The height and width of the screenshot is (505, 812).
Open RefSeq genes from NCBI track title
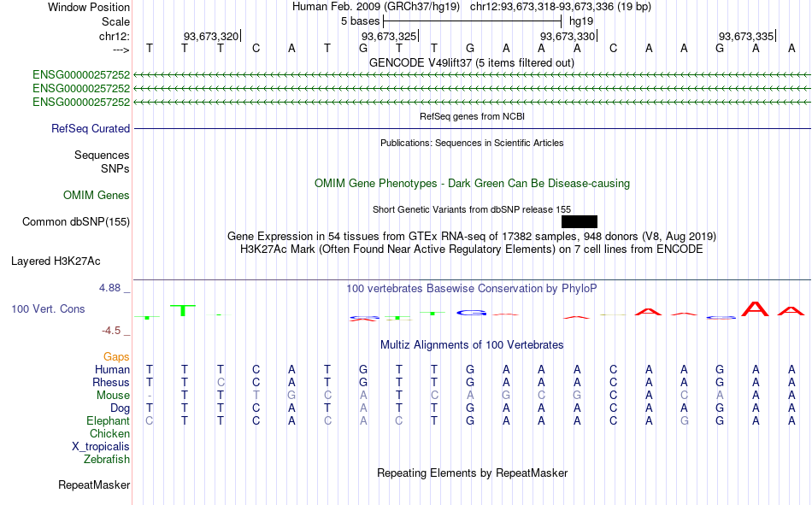tap(472, 116)
